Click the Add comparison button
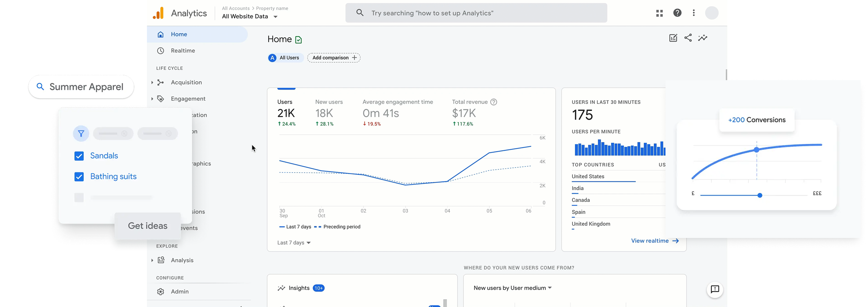Viewport: 868px width, 307px height. point(334,58)
